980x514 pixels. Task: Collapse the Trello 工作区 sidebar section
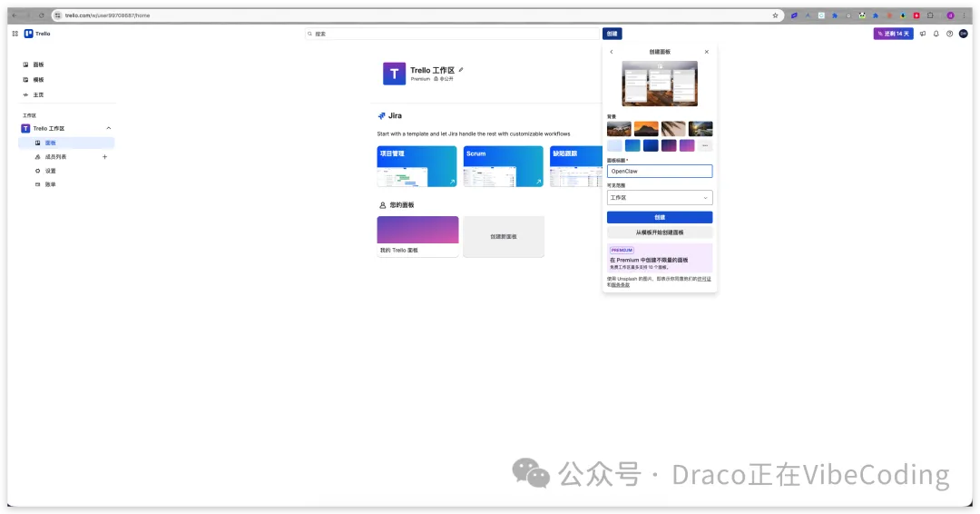point(109,129)
